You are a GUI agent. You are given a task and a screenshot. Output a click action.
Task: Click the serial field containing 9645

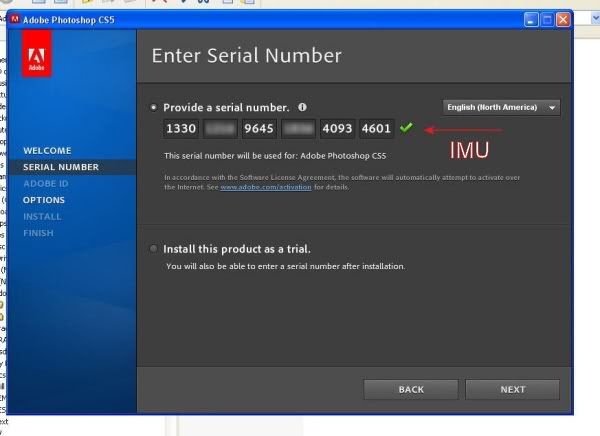pos(259,129)
